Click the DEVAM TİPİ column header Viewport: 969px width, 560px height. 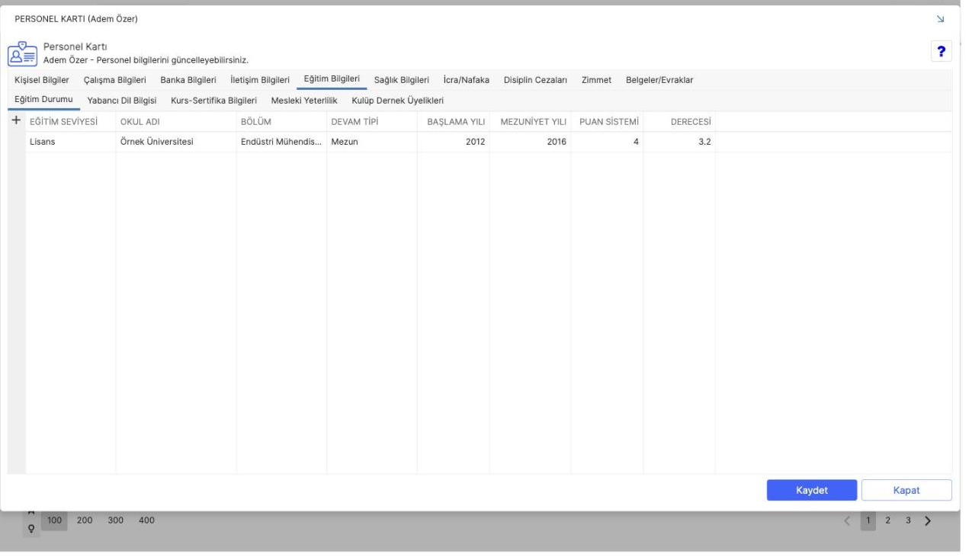(x=372, y=121)
